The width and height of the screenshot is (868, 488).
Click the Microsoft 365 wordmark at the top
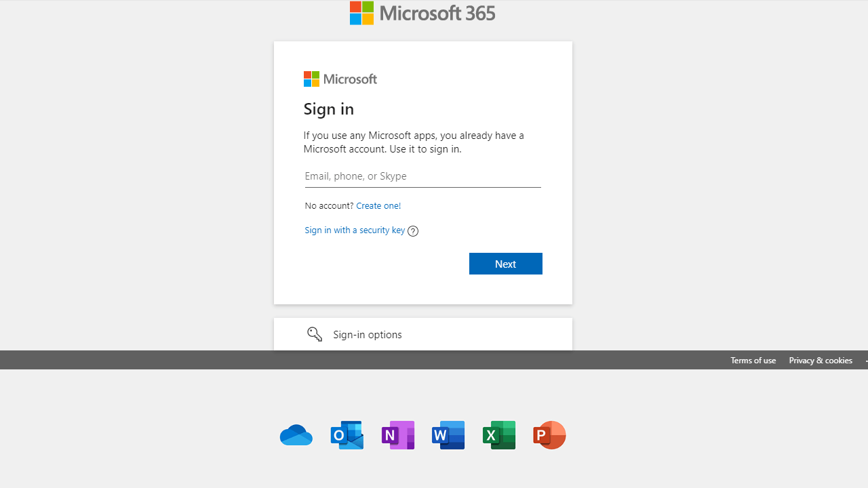[438, 13]
